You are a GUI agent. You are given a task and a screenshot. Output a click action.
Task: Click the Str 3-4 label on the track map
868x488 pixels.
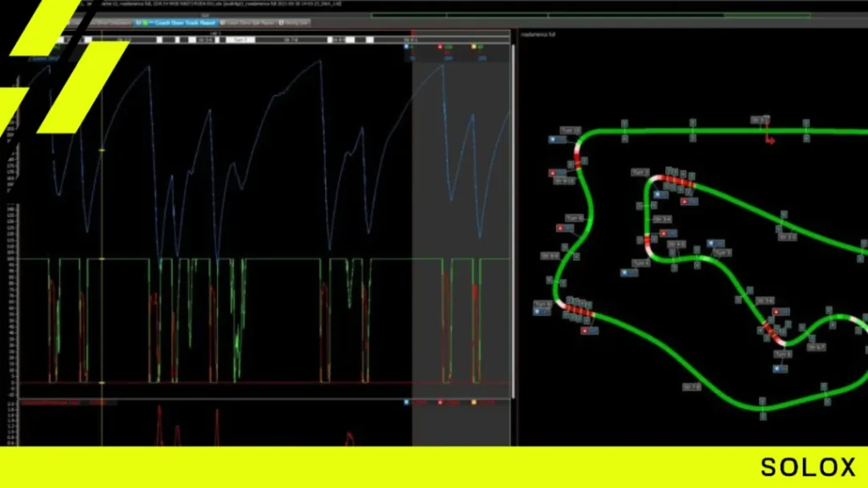tap(661, 219)
